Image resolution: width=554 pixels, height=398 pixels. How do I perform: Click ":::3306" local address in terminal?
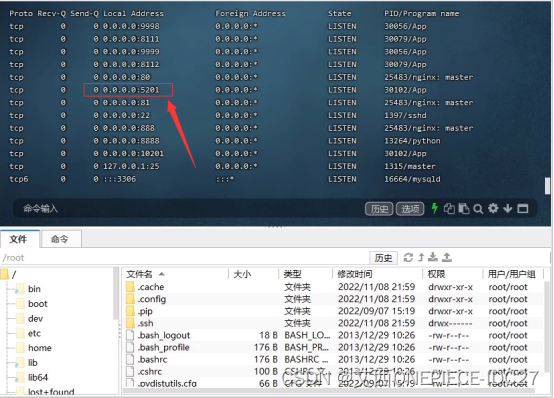(119, 179)
